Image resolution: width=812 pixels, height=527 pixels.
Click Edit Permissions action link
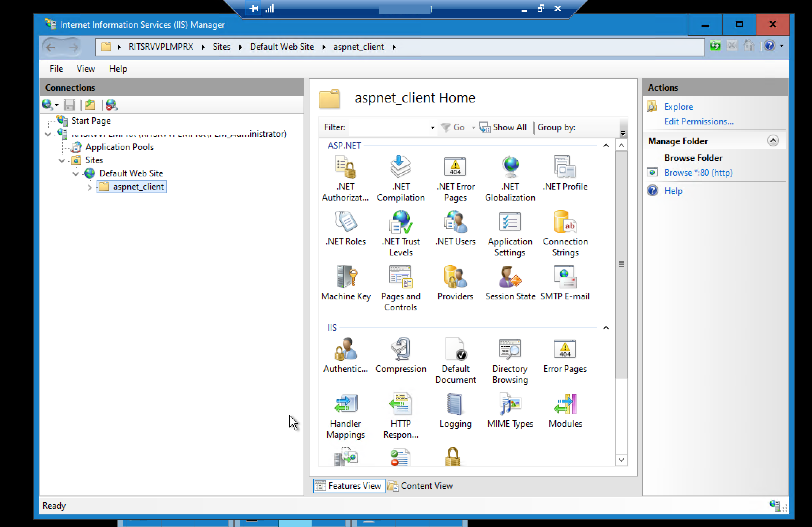click(699, 122)
